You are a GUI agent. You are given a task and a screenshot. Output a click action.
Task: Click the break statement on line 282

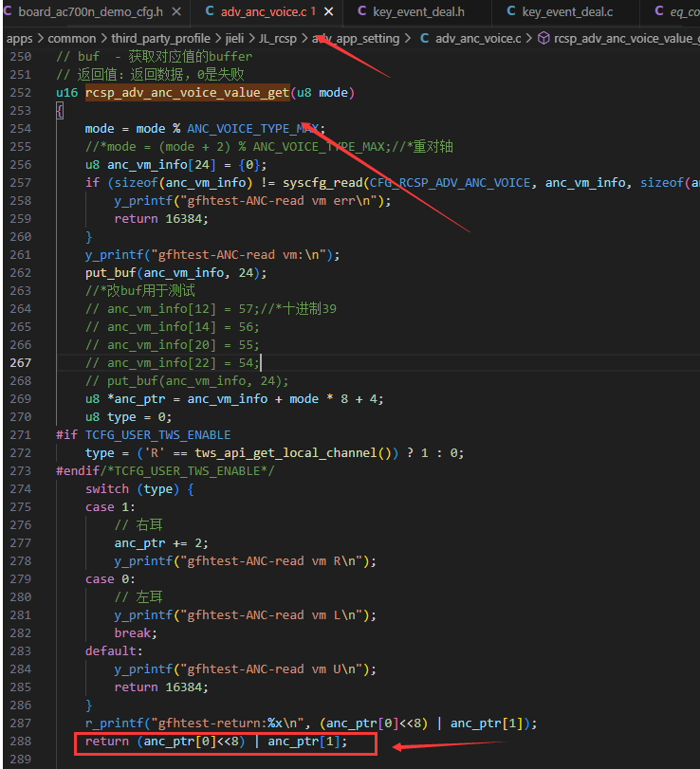136,633
